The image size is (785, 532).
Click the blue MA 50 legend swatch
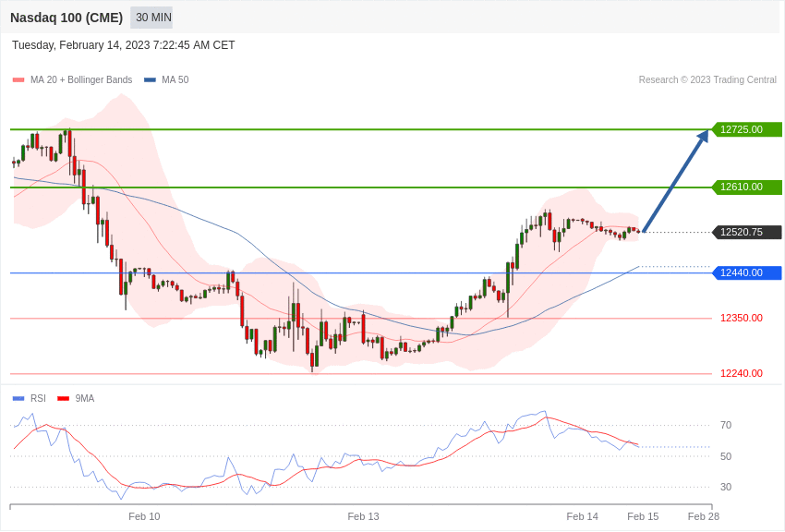pyautogui.click(x=150, y=80)
